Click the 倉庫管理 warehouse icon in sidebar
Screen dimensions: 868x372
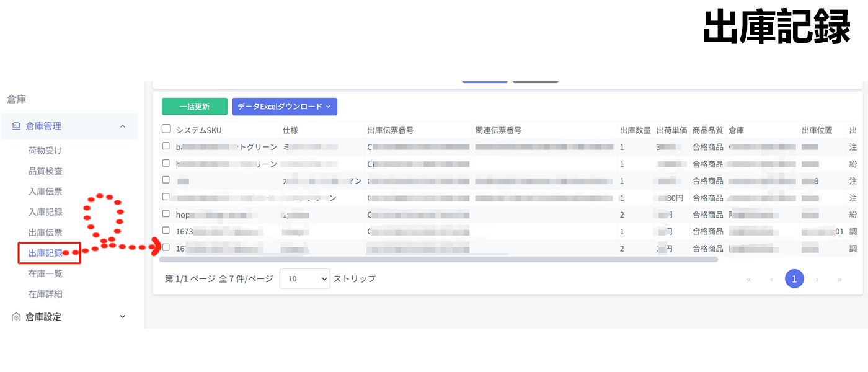[x=17, y=126]
